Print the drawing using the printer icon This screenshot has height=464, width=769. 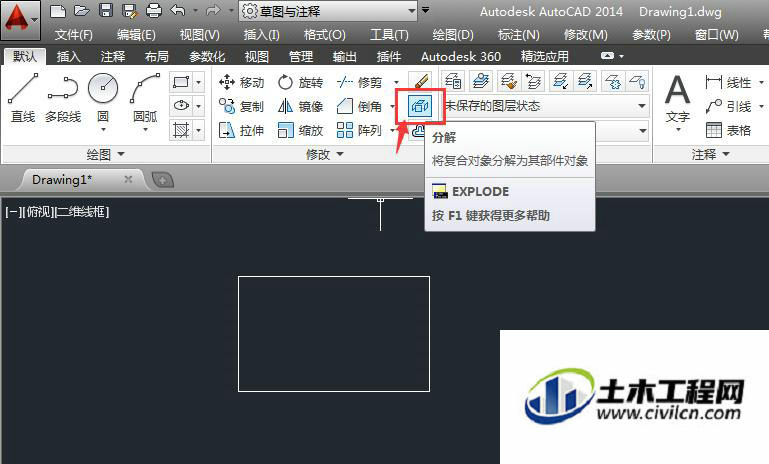[154, 10]
